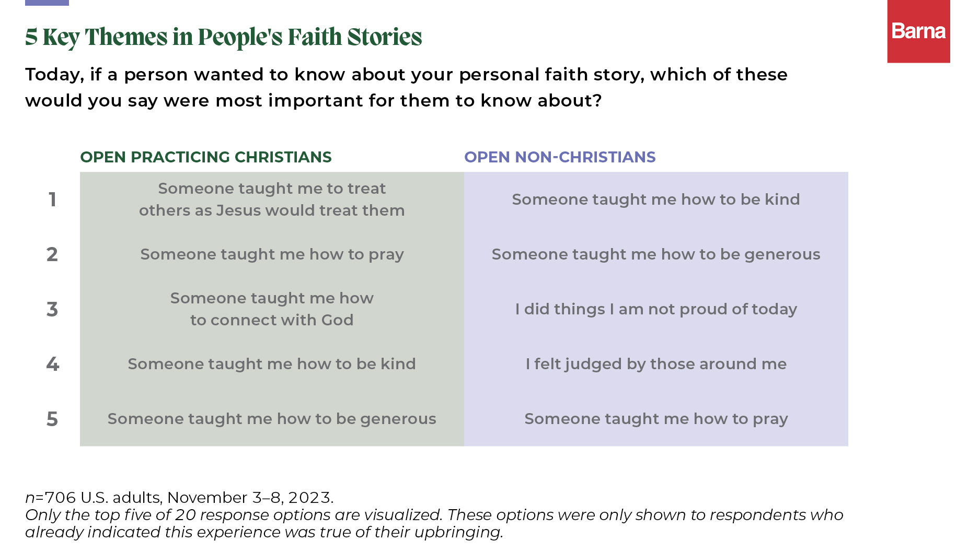Click rank number 3

point(52,309)
